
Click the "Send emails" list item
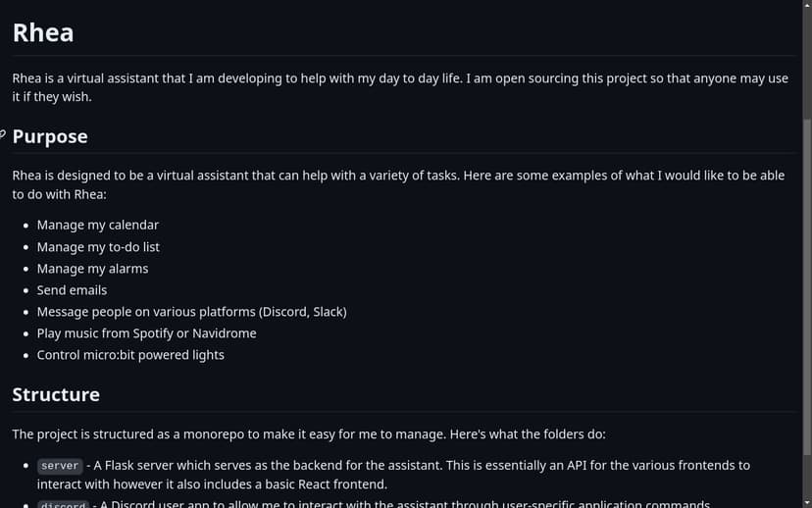72,290
